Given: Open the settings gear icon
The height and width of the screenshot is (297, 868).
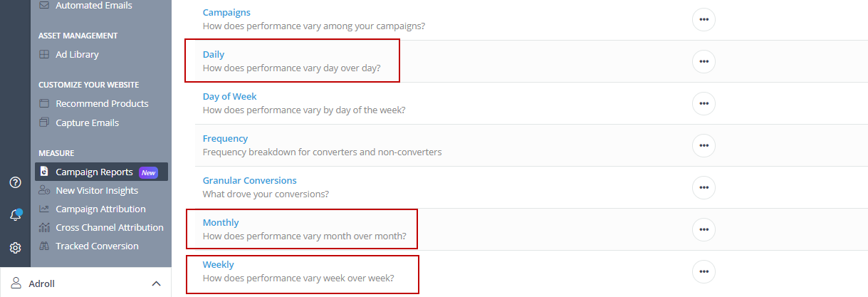Looking at the screenshot, I should (x=15, y=248).
